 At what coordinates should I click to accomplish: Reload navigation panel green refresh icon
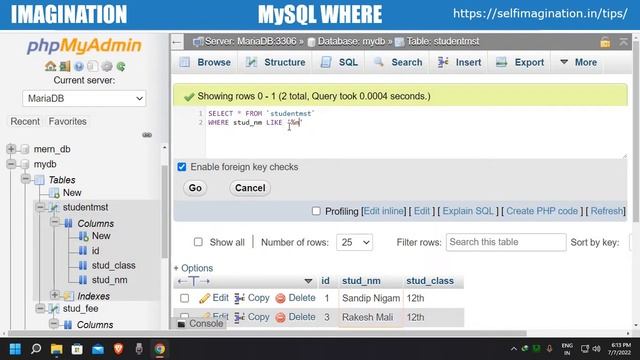click(121, 66)
